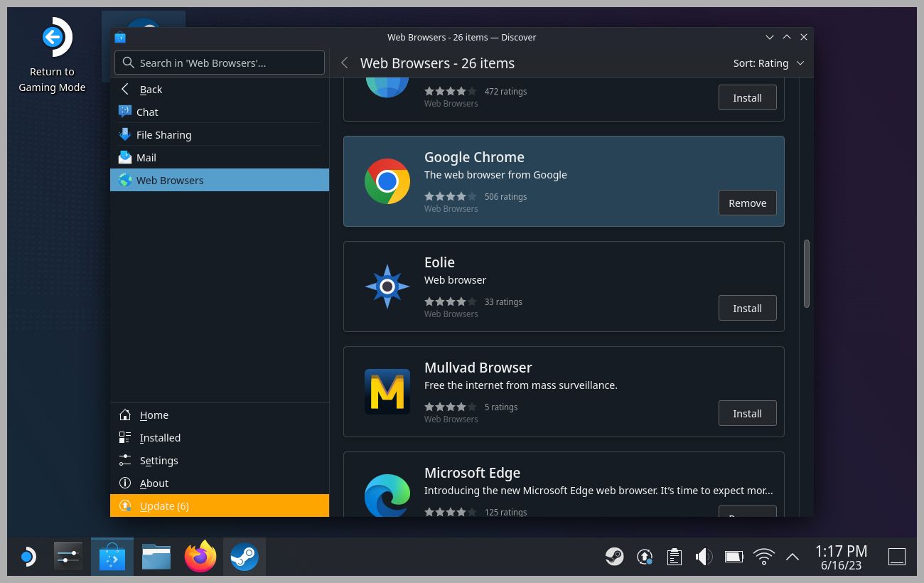Click the 5 ratings text
This screenshot has height=583, width=924.
click(501, 407)
